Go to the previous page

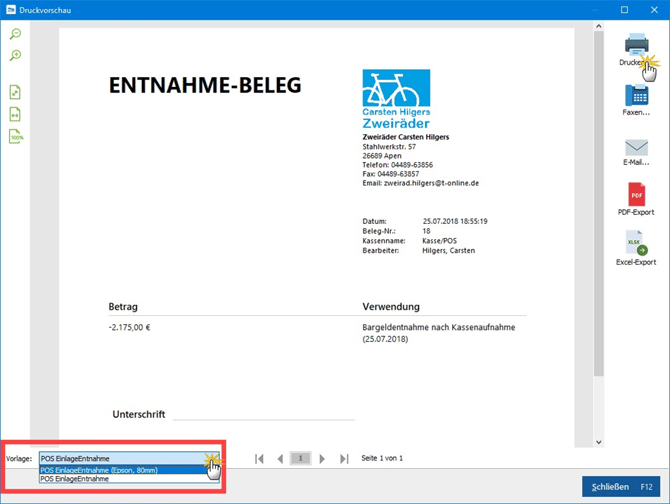280,459
